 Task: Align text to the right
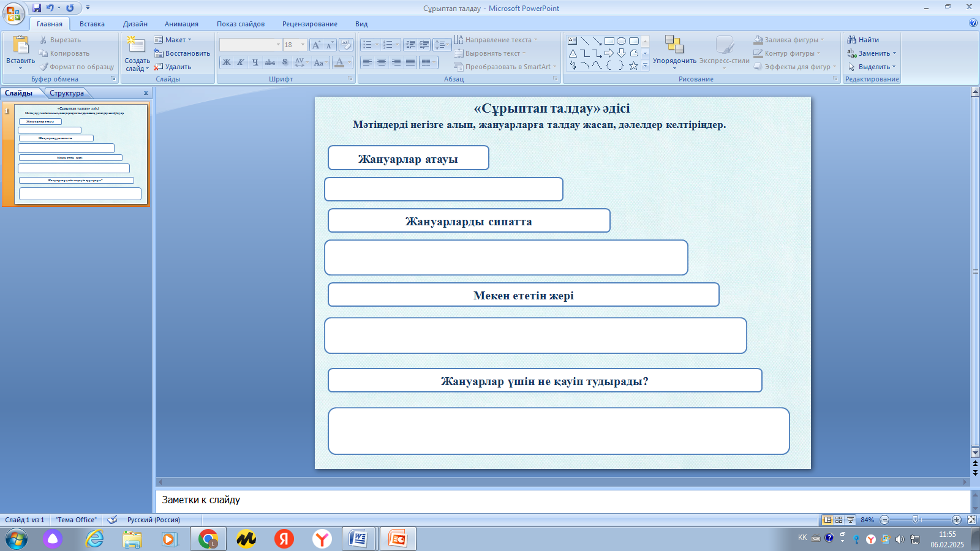point(396,62)
